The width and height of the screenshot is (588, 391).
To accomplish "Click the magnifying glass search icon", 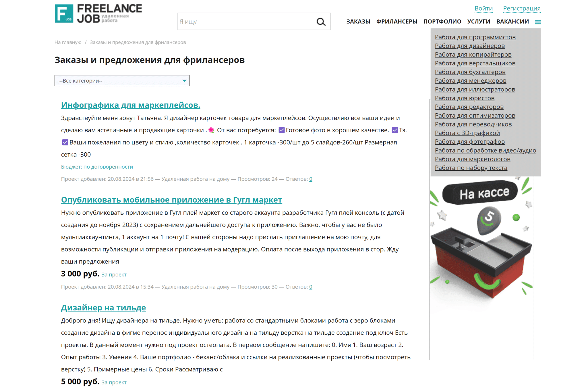I will click(321, 22).
